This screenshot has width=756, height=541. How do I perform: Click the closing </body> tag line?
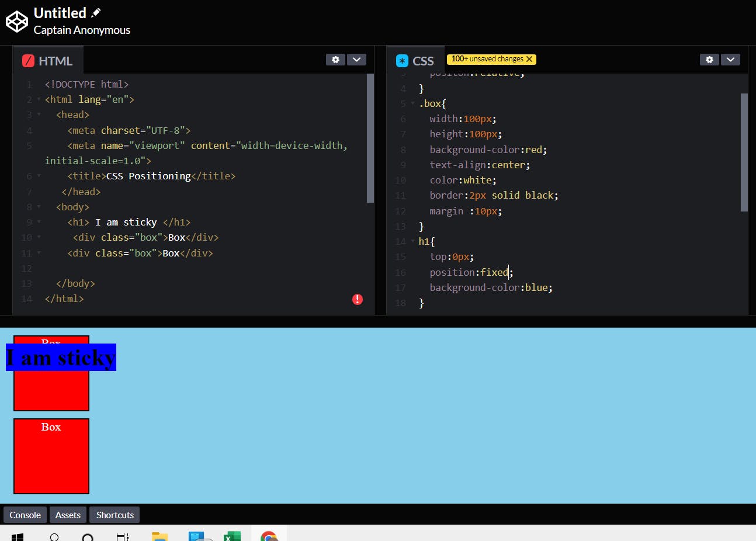click(x=75, y=283)
